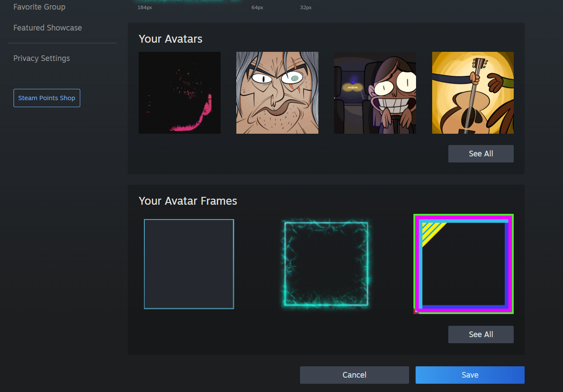Open the Favorite Group settings section
The height and width of the screenshot is (392, 563).
[39, 7]
